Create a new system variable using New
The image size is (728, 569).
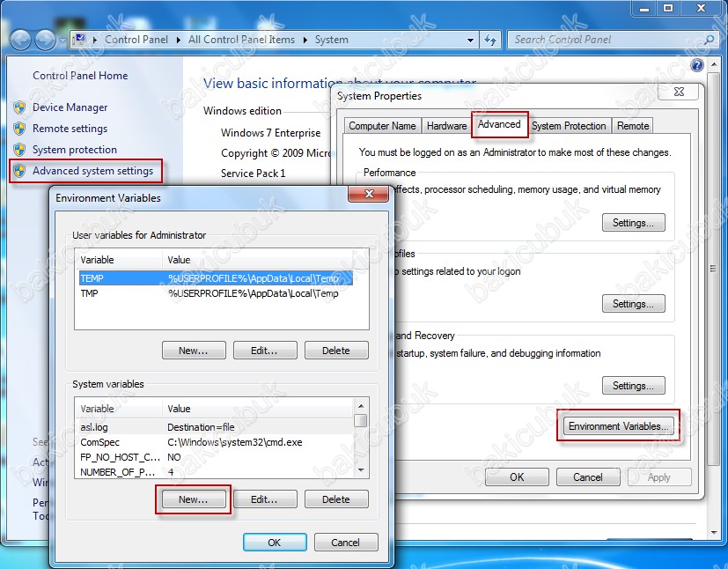tap(193, 499)
